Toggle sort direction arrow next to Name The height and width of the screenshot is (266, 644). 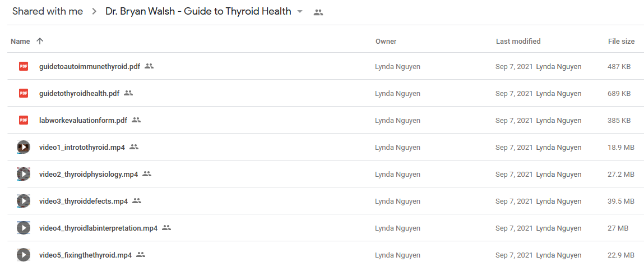pos(39,41)
